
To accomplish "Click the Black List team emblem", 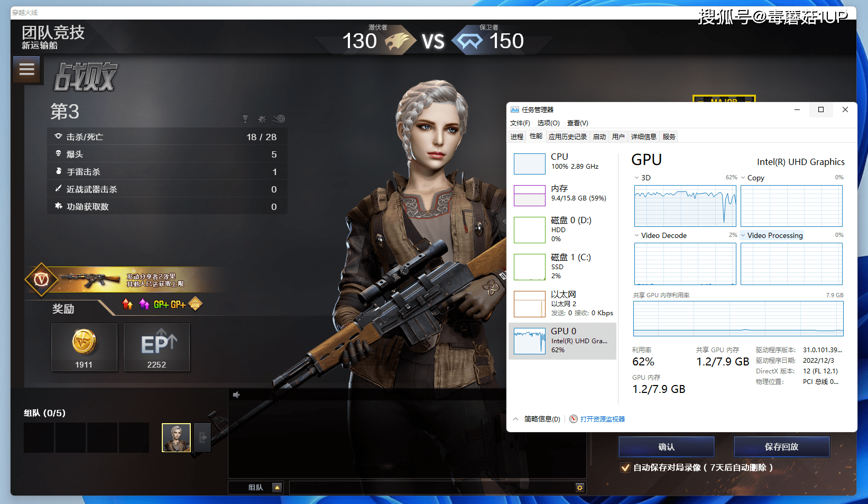I will [x=400, y=41].
